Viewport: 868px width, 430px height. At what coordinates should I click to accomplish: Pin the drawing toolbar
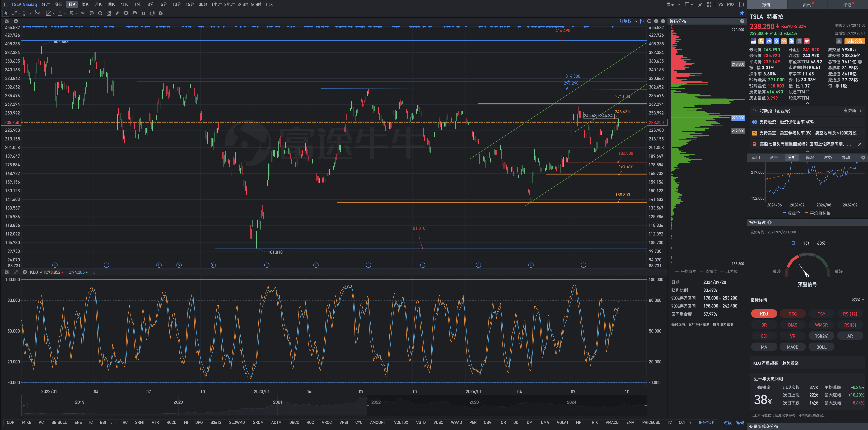pos(742,13)
